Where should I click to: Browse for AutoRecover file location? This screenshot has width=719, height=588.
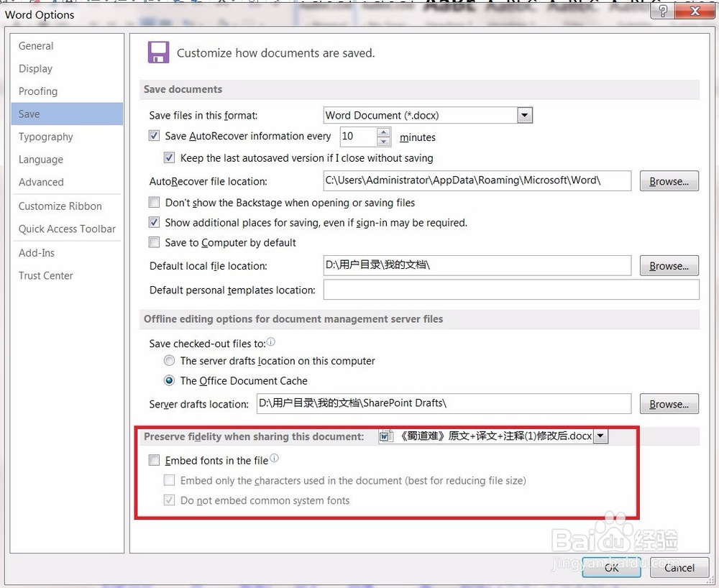(669, 181)
